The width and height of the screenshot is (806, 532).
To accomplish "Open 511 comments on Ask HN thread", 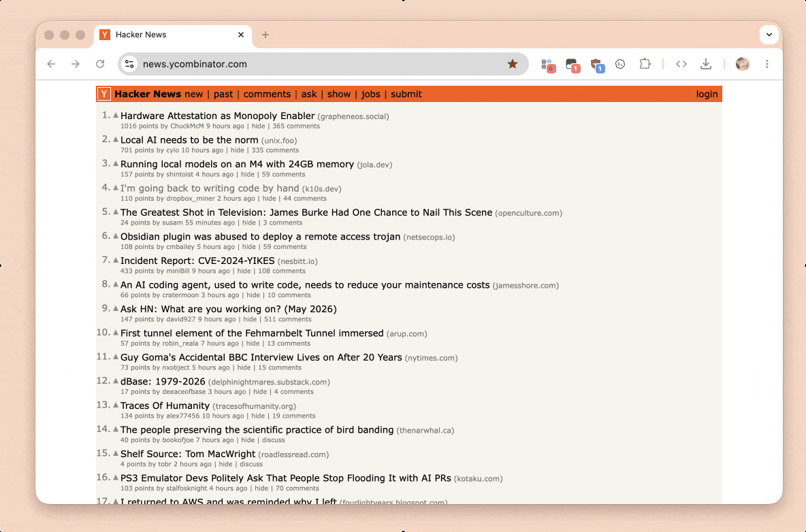I will pyautogui.click(x=288, y=319).
